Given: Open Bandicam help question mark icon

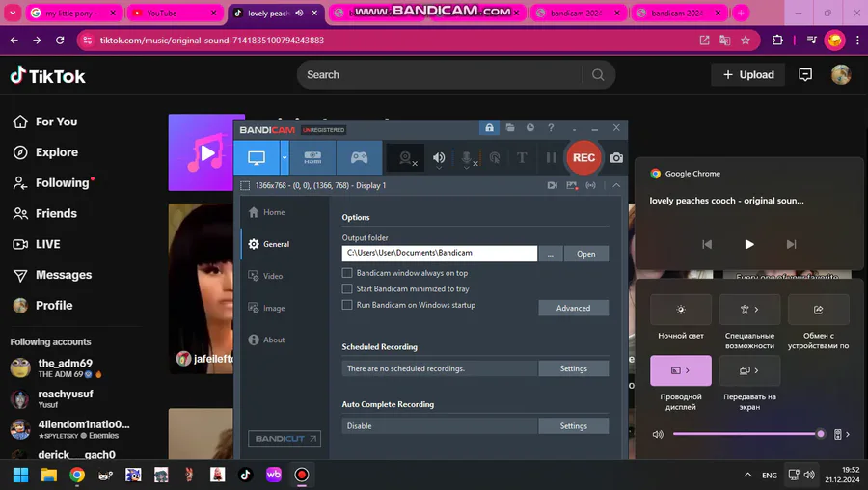Looking at the screenshot, I should click(551, 128).
